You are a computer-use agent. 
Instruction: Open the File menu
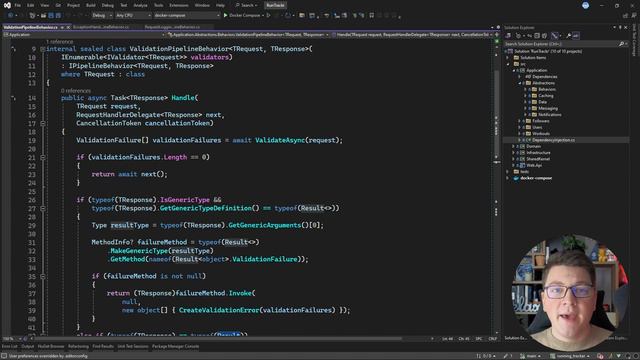pyautogui.click(x=18, y=5)
